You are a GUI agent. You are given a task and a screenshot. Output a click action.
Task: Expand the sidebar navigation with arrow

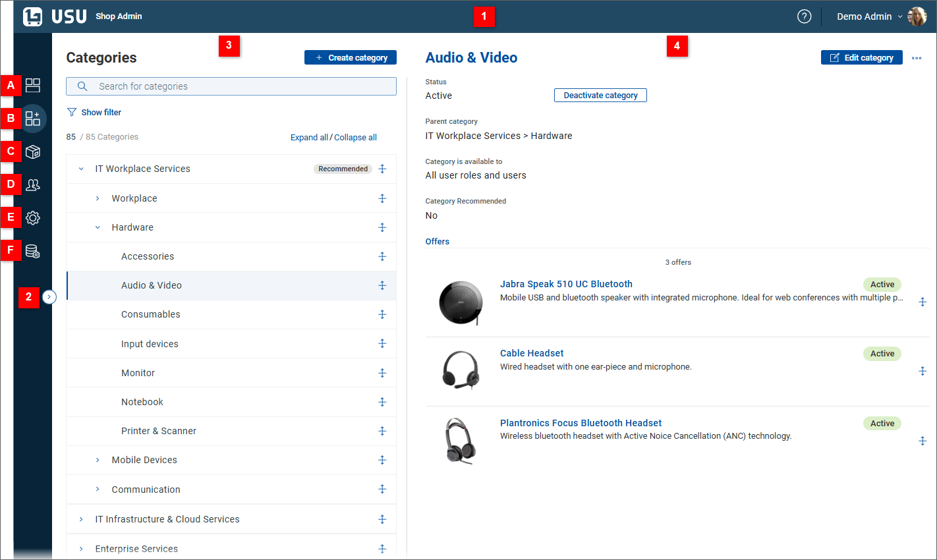[49, 297]
